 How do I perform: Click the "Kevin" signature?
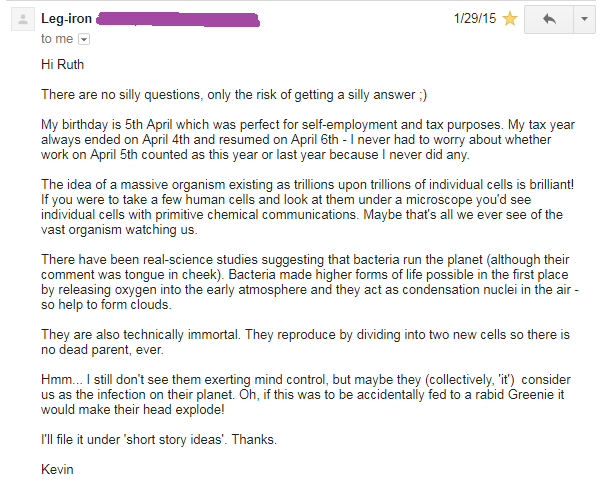60,468
